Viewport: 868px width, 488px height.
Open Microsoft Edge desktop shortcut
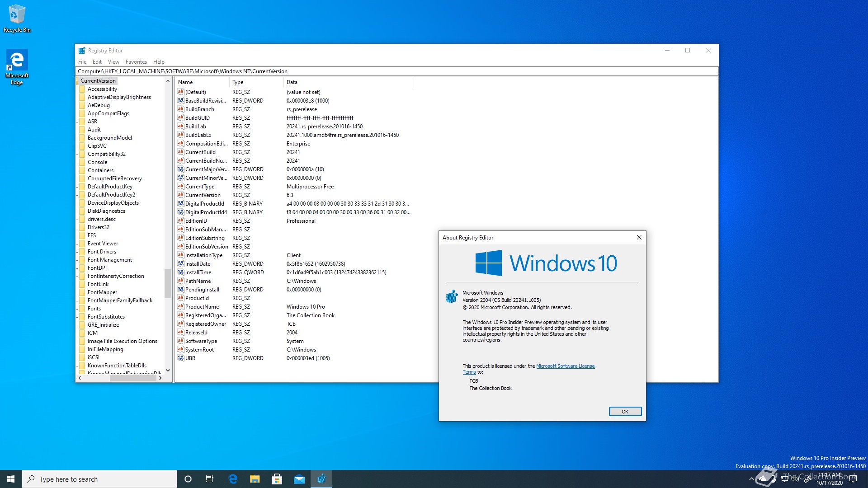17,67
